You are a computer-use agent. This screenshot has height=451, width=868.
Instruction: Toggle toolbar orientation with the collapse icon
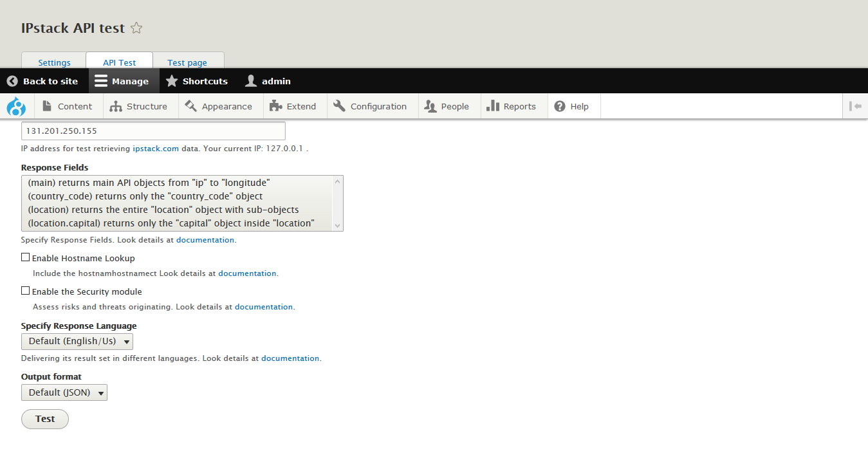pos(855,106)
